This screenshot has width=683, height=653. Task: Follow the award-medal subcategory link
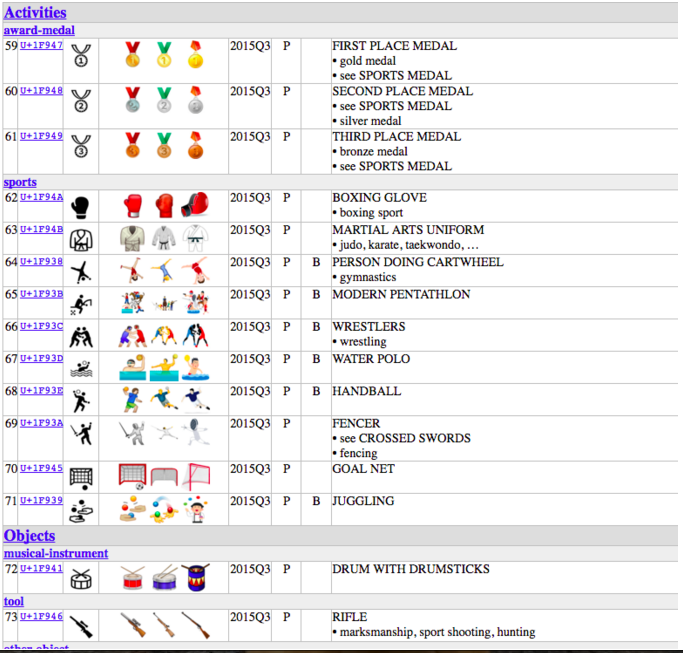point(40,30)
